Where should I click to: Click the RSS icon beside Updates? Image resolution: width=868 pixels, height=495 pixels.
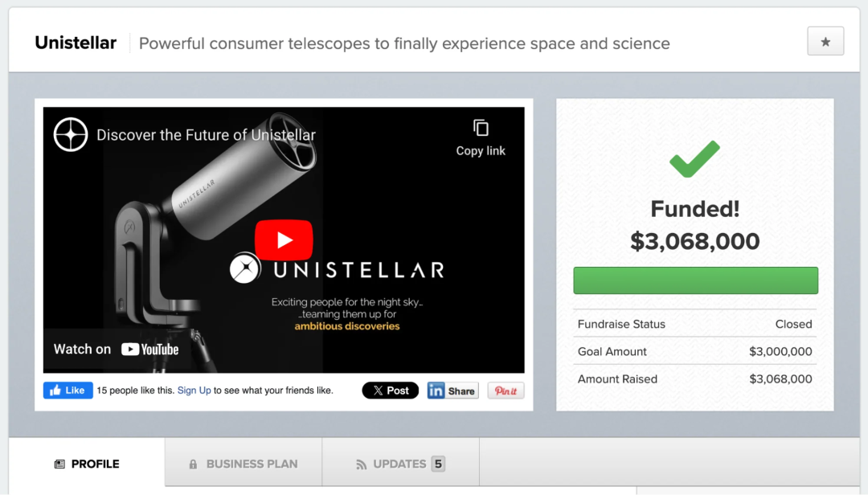362,464
